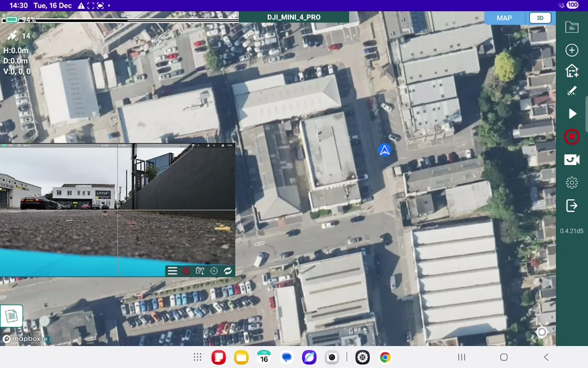Start the mission with the play icon

[x=572, y=114]
